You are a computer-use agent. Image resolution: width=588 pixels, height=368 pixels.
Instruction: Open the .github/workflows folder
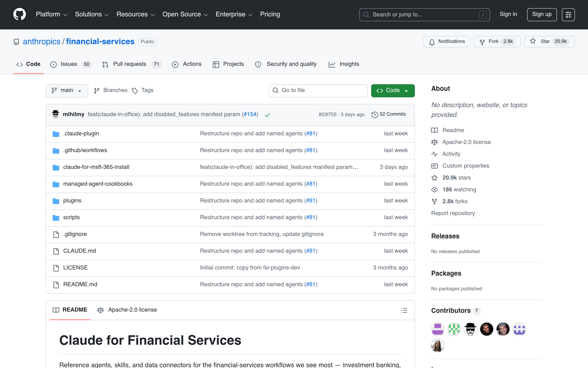[x=85, y=150]
